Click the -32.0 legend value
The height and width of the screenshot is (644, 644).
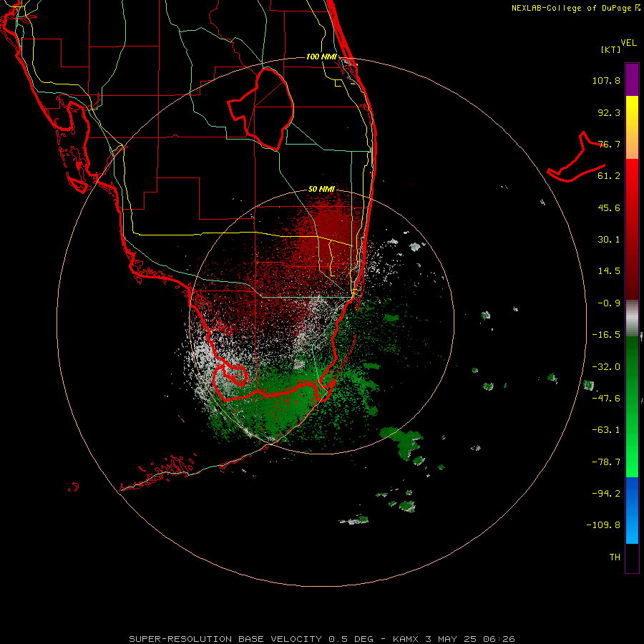click(x=606, y=367)
